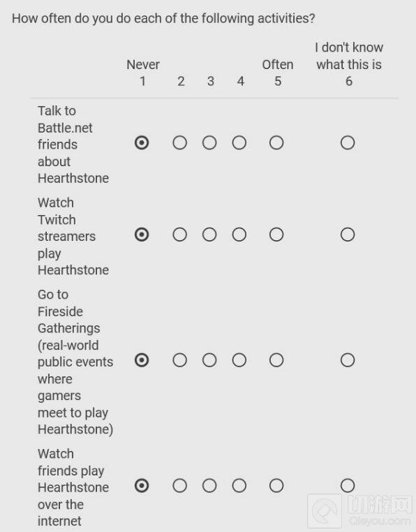Mark "I don't know" for Battle.net friends row
Viewport: 416px width, 532px height.
[x=348, y=143]
